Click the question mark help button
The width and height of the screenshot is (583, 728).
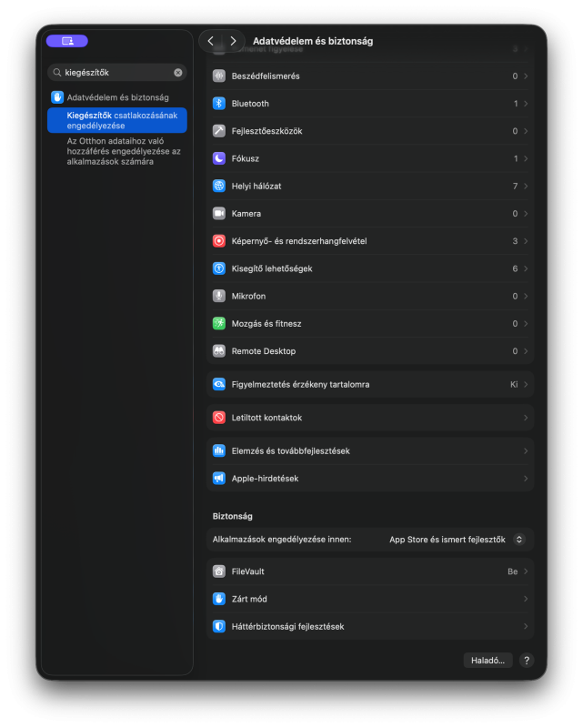[x=527, y=661]
